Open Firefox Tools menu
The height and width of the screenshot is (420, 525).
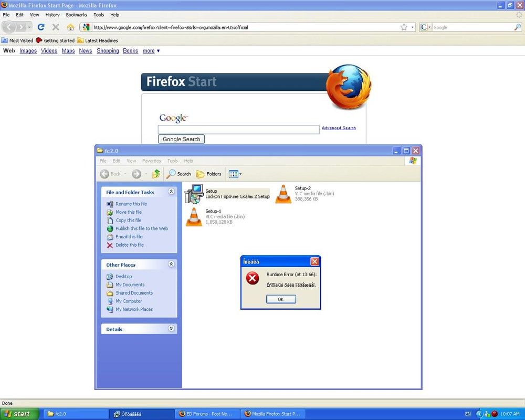[99, 15]
